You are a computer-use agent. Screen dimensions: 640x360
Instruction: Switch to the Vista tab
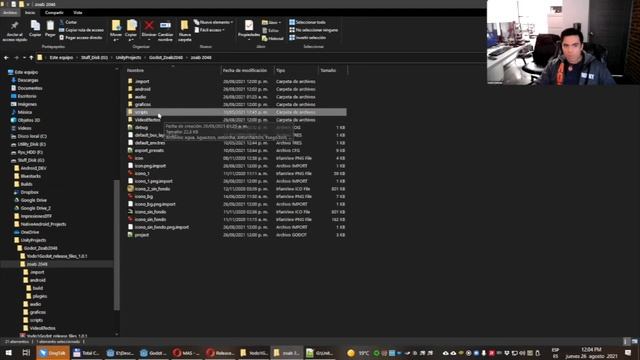point(78,13)
